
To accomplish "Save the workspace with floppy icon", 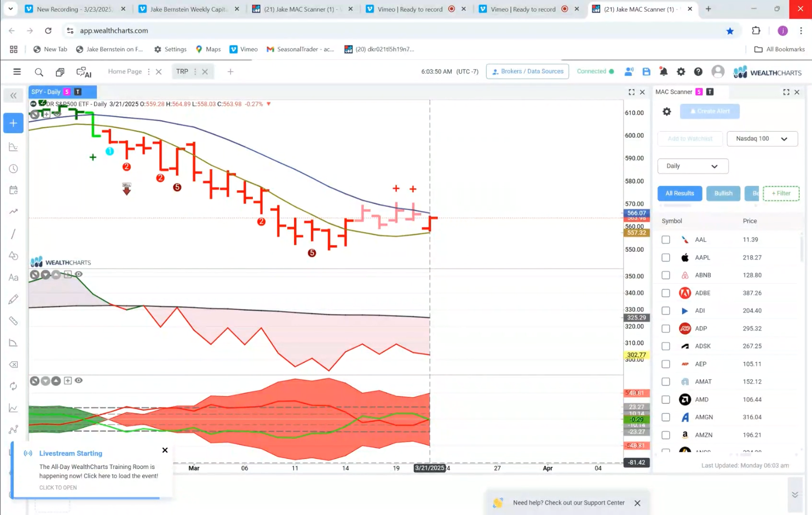I will click(646, 72).
